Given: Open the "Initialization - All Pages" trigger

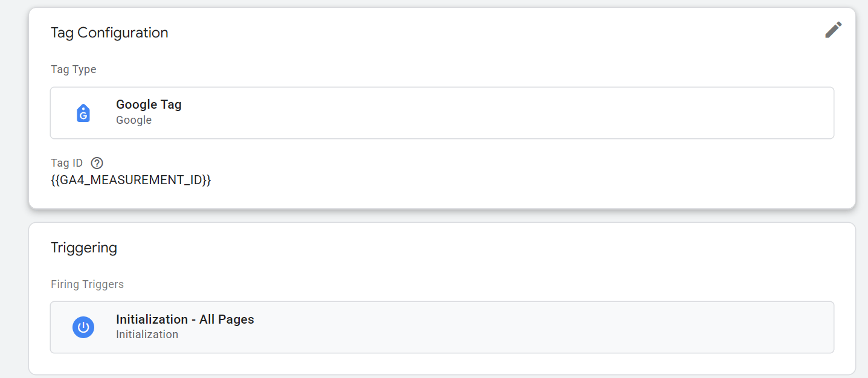Looking at the screenshot, I should click(185, 319).
